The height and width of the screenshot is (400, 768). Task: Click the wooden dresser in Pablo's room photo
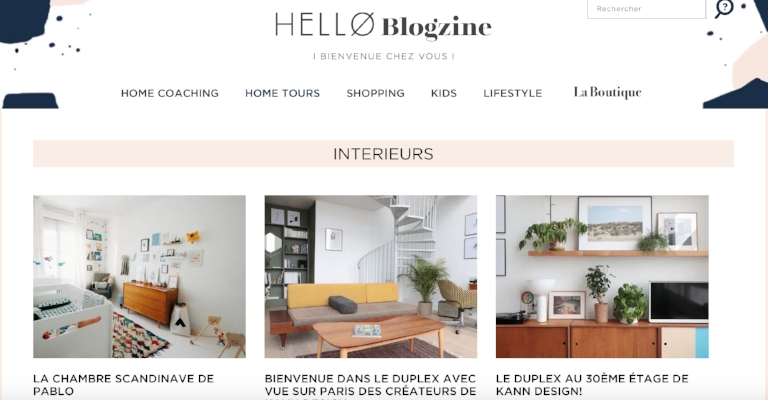[150, 302]
